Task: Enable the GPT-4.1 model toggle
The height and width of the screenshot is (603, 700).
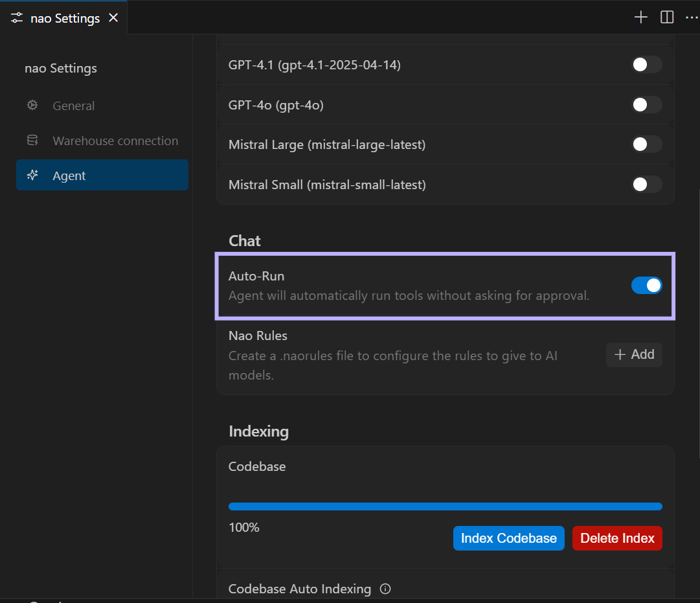Action: 646,65
